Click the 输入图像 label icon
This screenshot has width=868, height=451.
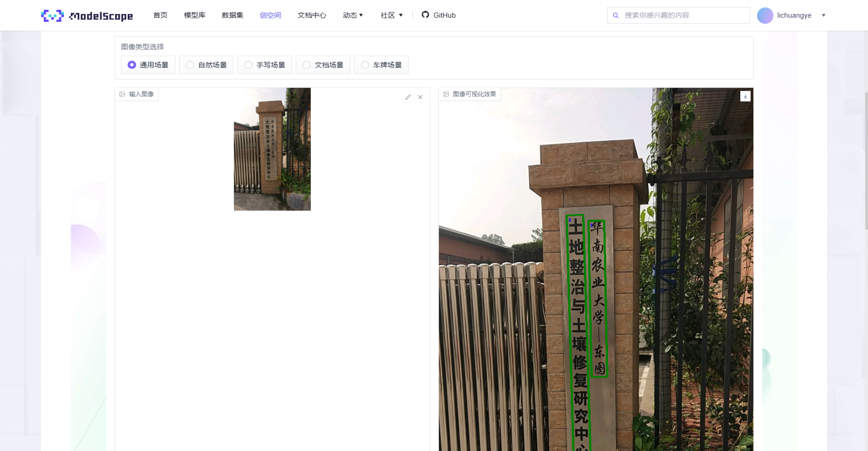(x=122, y=94)
